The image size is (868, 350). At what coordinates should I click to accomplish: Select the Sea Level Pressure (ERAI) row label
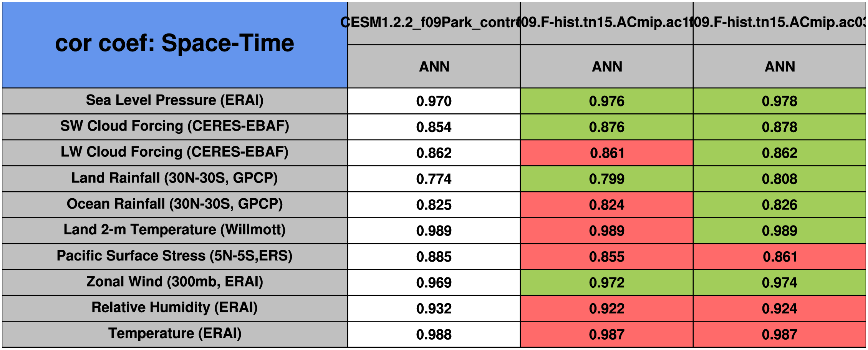(174, 100)
